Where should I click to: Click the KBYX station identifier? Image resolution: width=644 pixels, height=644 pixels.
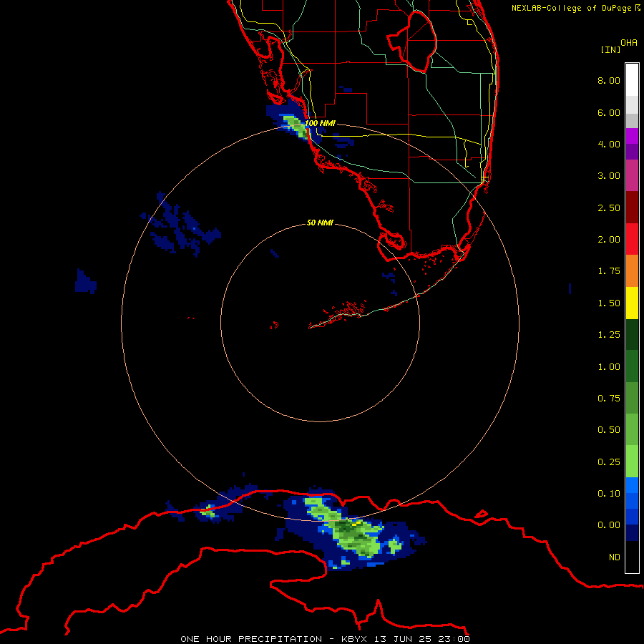pyautogui.click(x=354, y=639)
